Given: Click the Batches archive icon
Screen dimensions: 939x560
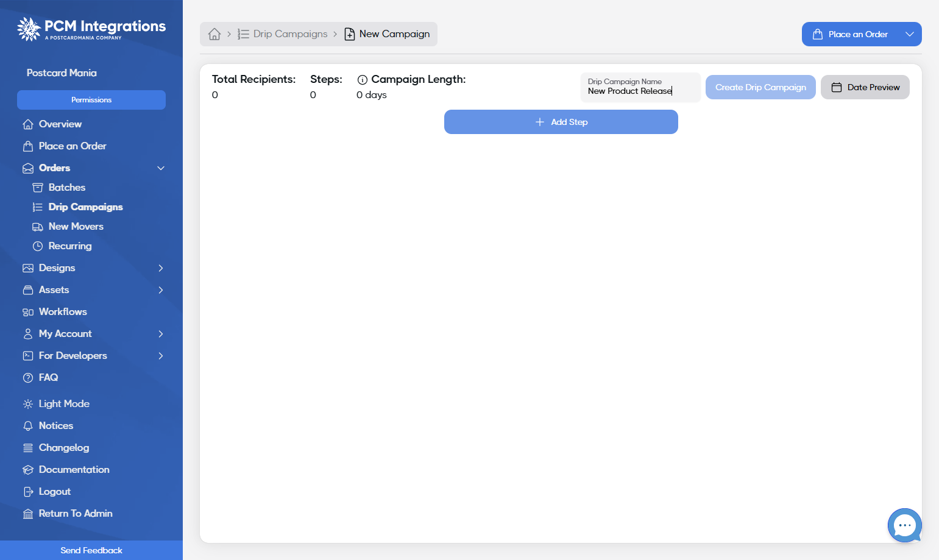Looking at the screenshot, I should pyautogui.click(x=38, y=188).
